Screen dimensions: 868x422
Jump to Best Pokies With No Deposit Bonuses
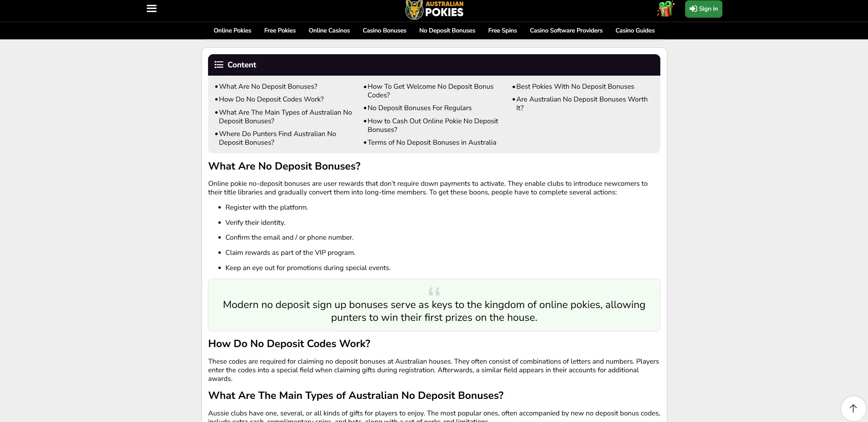(x=575, y=87)
